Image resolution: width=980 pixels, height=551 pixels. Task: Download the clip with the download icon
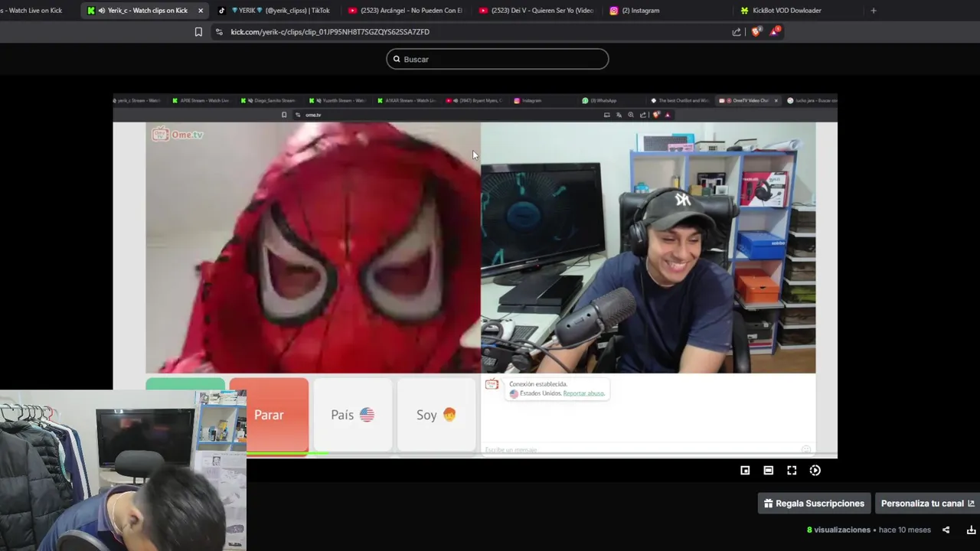coord(971,530)
